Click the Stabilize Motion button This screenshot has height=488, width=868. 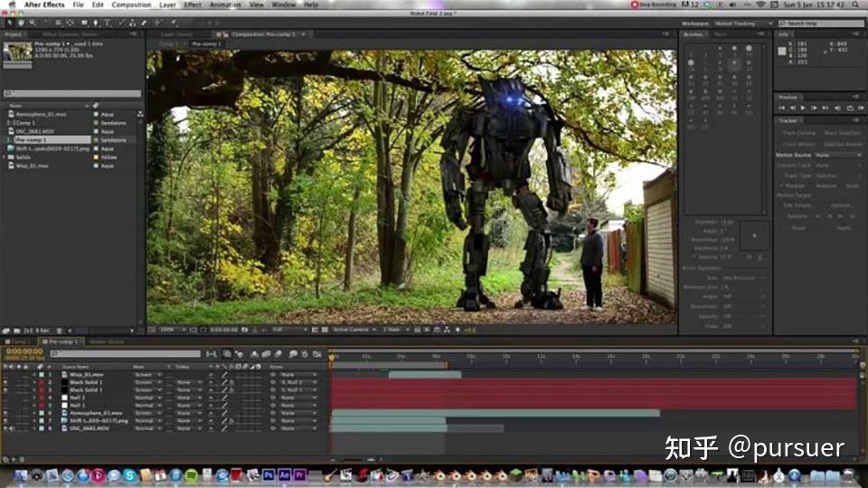[x=842, y=144]
